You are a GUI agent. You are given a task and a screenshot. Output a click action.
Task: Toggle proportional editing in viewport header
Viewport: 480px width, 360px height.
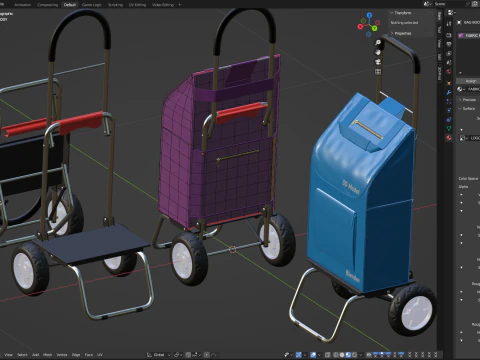point(207,355)
